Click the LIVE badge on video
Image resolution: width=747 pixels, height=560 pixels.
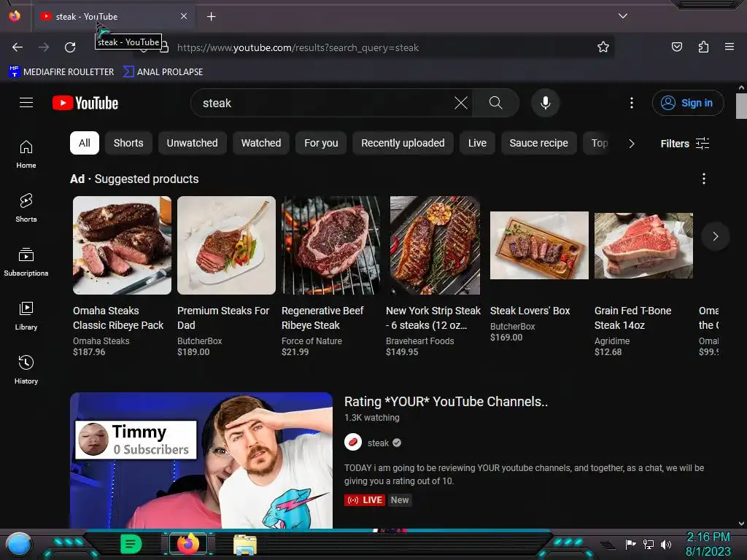click(365, 500)
